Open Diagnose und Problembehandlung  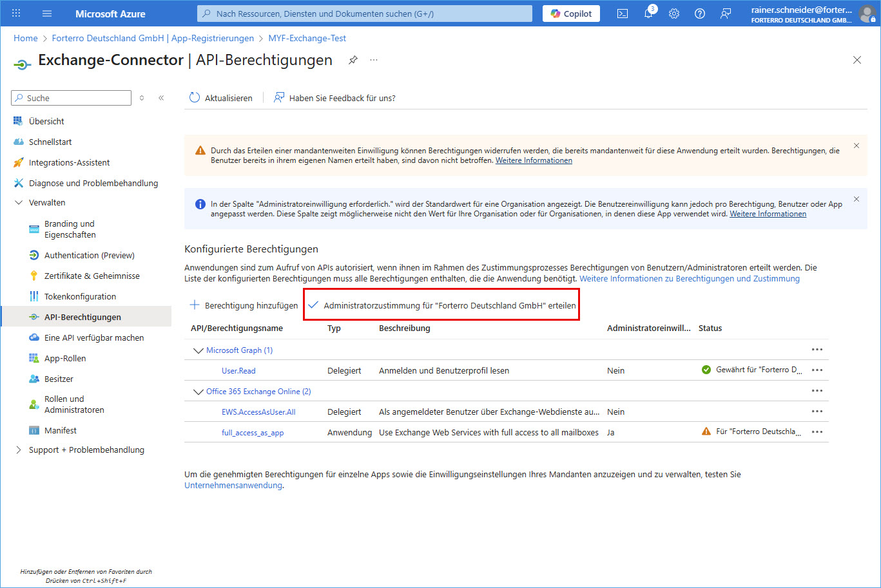point(93,183)
